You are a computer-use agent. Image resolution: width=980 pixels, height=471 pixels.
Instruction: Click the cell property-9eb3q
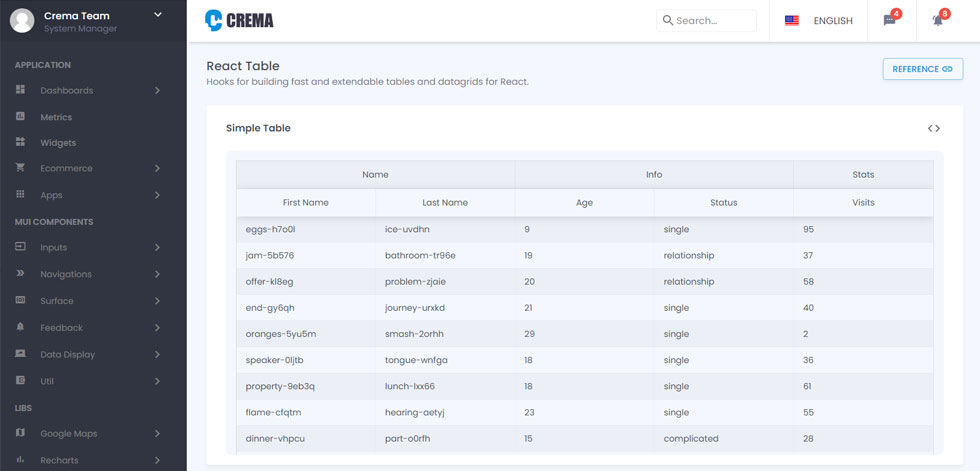tap(306, 387)
